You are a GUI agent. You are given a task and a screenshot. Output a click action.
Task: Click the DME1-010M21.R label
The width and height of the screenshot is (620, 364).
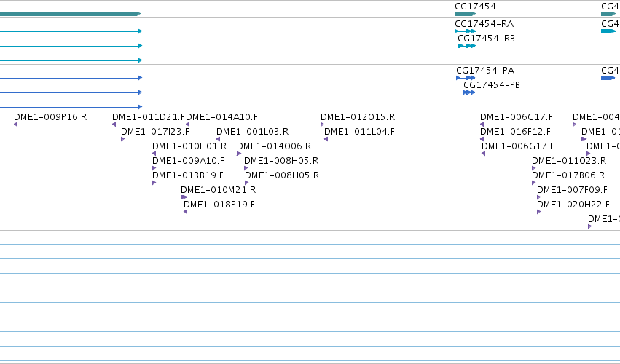pyautogui.click(x=219, y=190)
